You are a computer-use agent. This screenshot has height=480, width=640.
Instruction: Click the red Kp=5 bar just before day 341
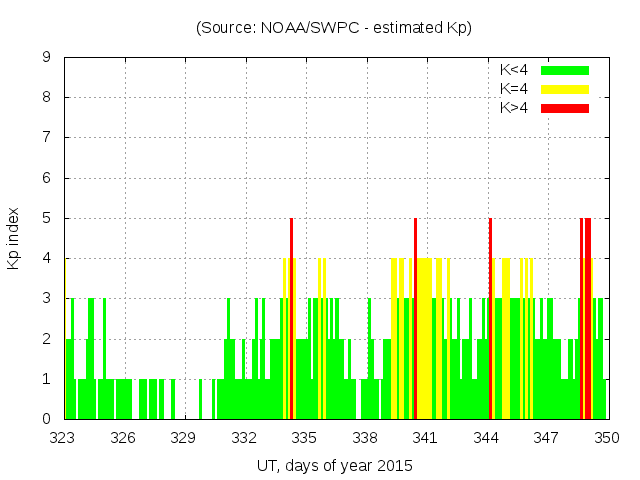pos(415,320)
